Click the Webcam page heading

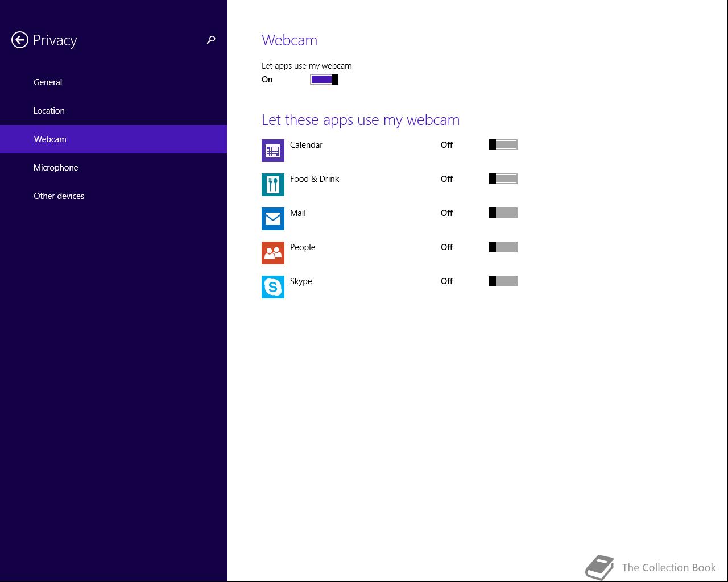289,40
